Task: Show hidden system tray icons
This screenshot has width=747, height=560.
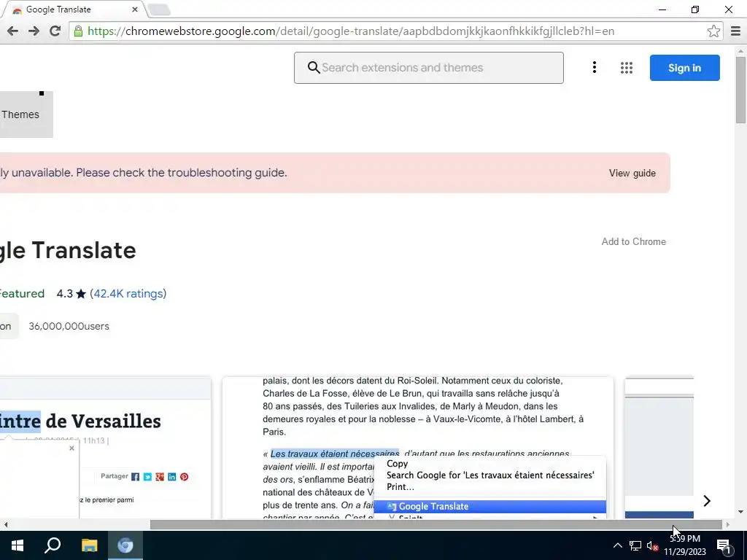Action: [617, 545]
